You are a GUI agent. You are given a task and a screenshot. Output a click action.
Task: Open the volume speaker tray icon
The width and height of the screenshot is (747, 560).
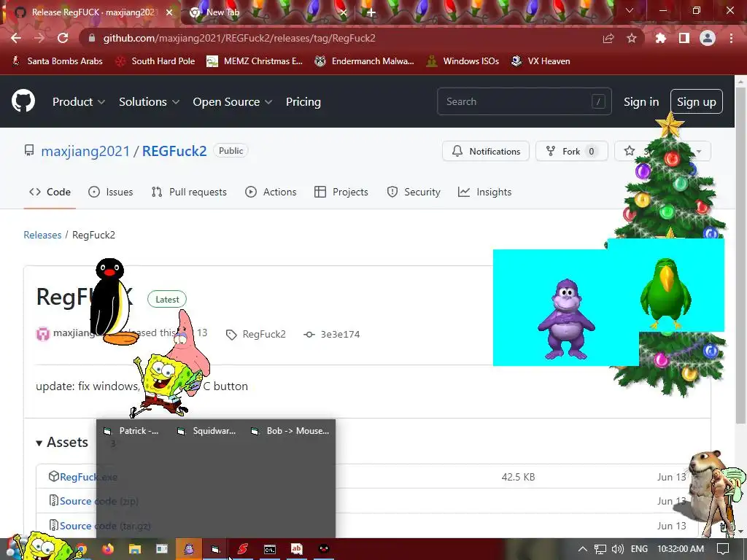point(617,549)
